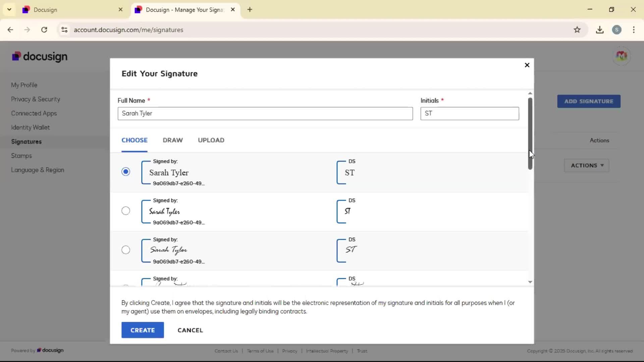Click the second cursive signature preview
Viewport: 644px width, 362px height.
coord(173,212)
